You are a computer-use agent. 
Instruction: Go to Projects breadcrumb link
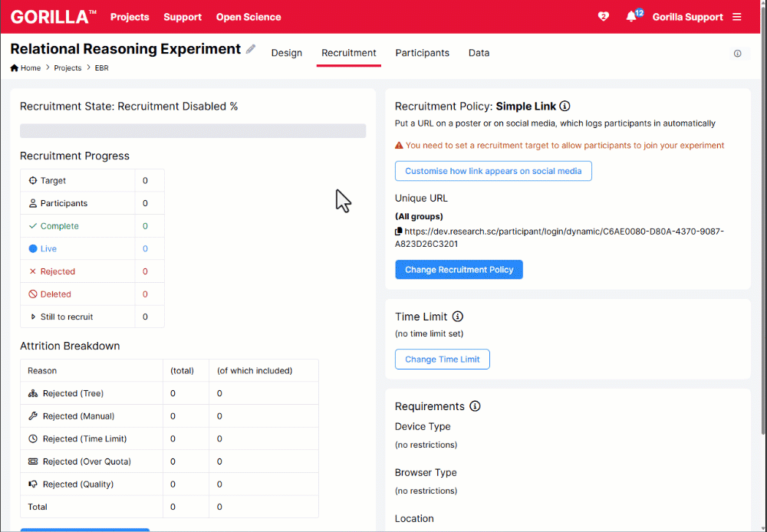pyautogui.click(x=67, y=68)
